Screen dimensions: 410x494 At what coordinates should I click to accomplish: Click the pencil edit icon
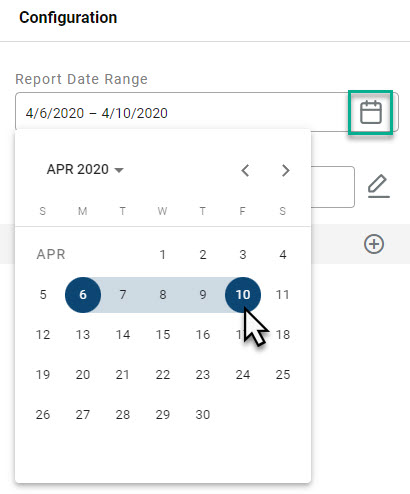click(x=379, y=186)
